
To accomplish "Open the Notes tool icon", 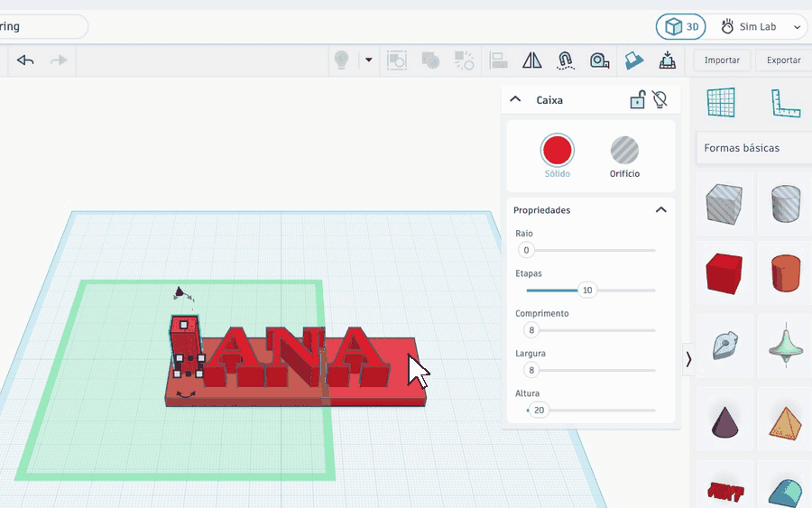I will click(633, 60).
